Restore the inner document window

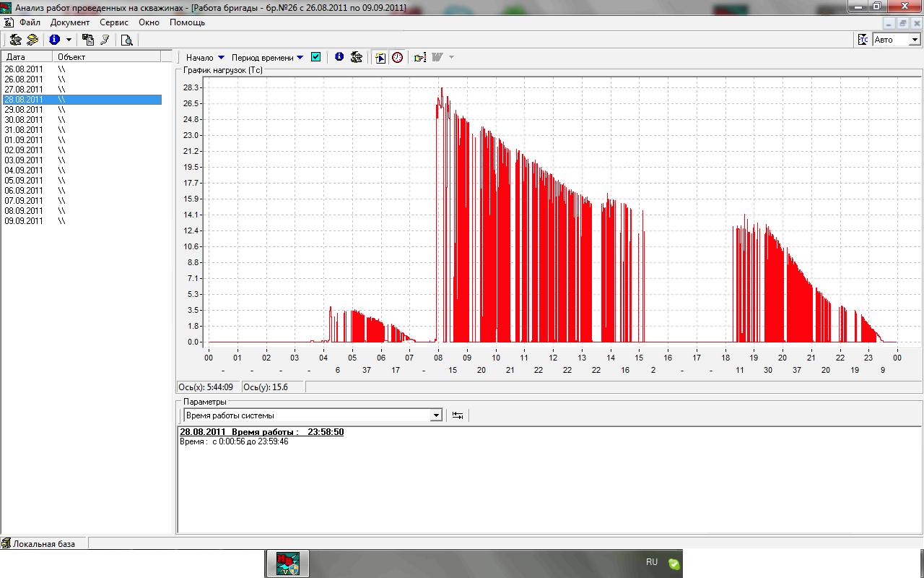902,23
